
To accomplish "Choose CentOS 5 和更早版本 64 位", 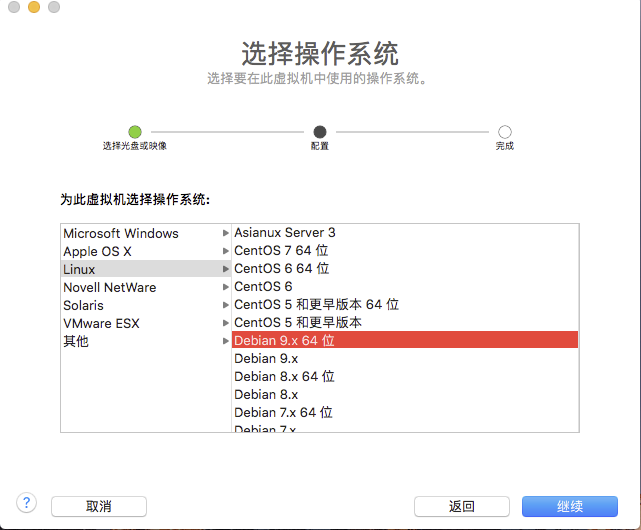I will coord(405,304).
